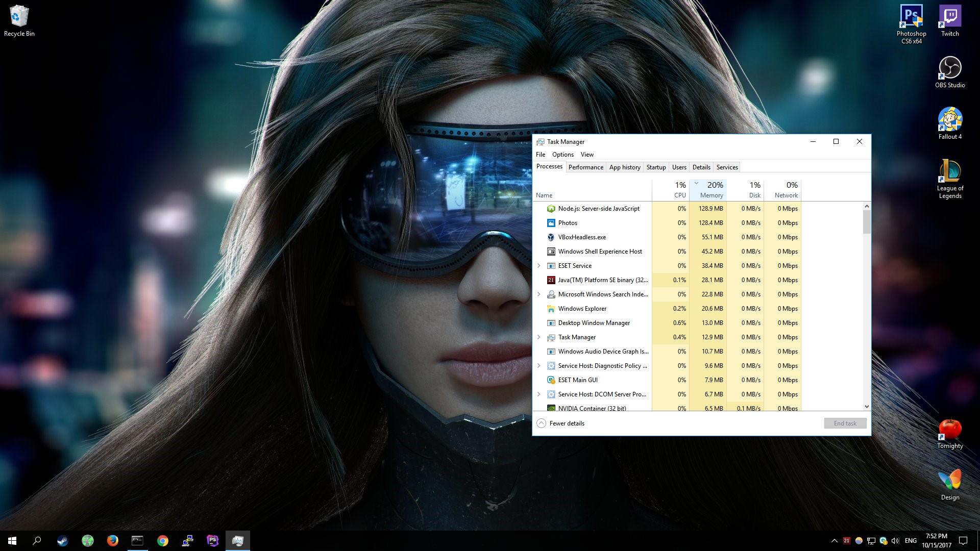Image resolution: width=980 pixels, height=551 pixels.
Task: Sort processes by Memory column
Action: click(x=708, y=190)
